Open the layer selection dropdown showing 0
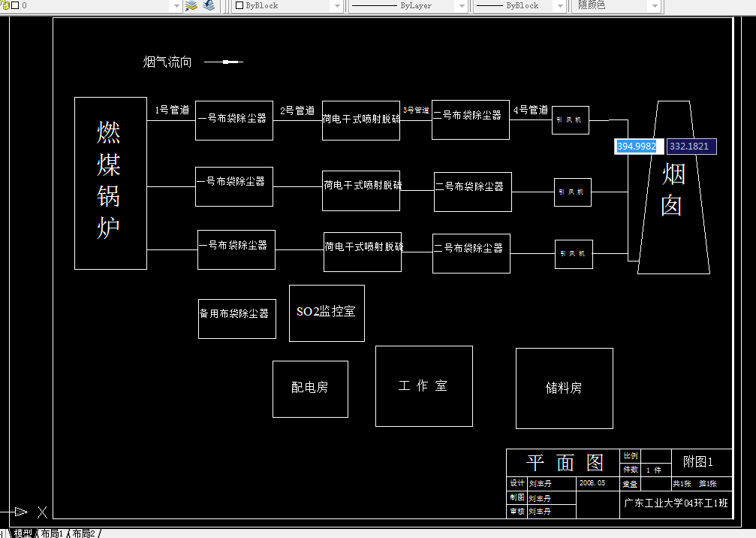This screenshot has height=538, width=756. (x=177, y=6)
